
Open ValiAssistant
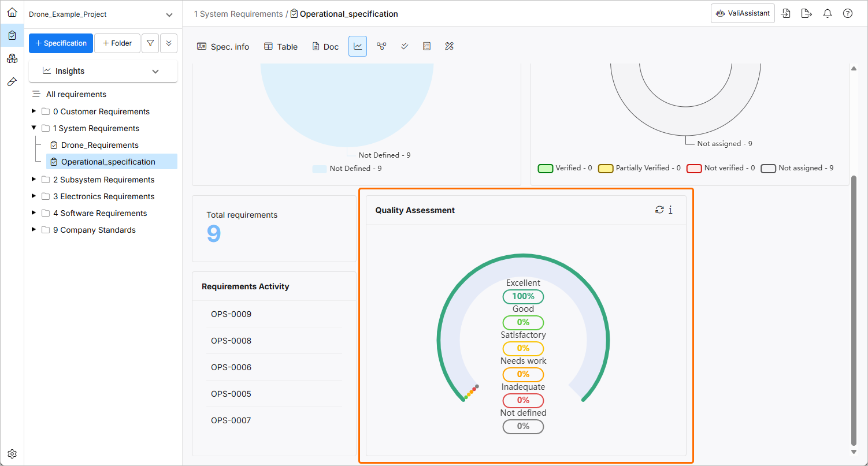click(743, 13)
